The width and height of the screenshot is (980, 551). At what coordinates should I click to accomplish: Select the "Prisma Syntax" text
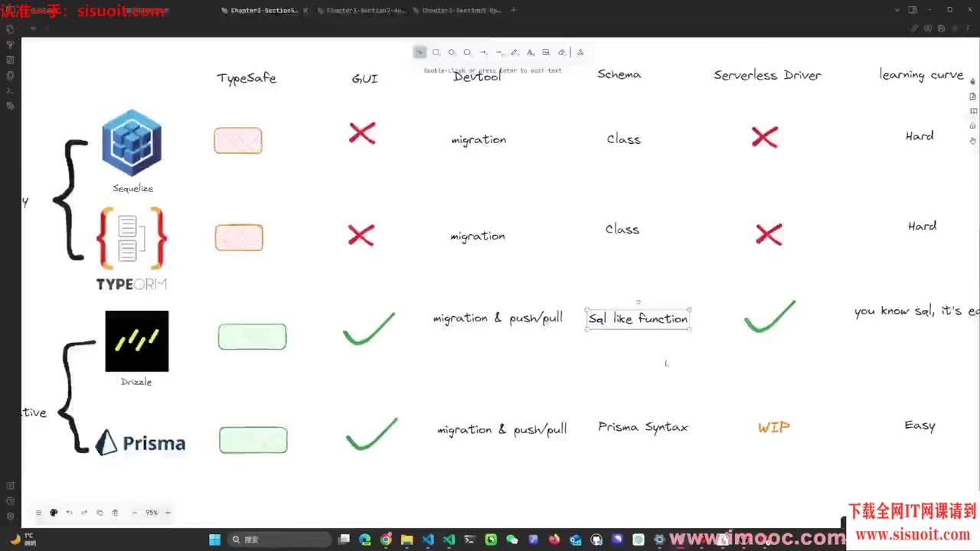pos(643,427)
